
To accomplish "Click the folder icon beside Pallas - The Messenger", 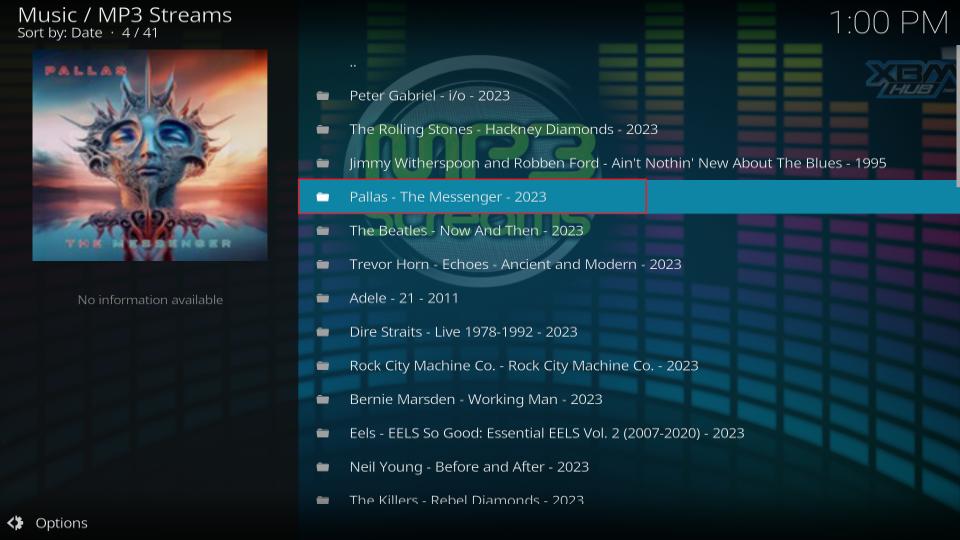I will [323, 197].
